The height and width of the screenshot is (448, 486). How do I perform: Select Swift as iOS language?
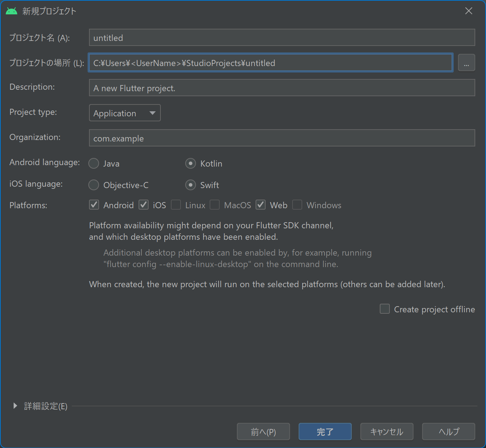pos(191,185)
